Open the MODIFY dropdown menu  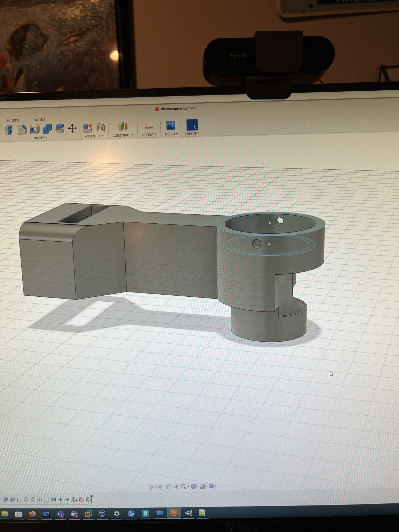(41, 138)
